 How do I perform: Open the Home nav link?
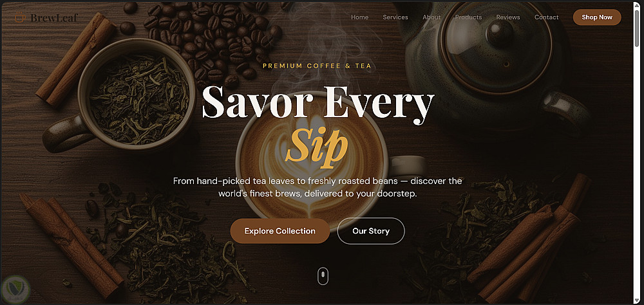360,17
